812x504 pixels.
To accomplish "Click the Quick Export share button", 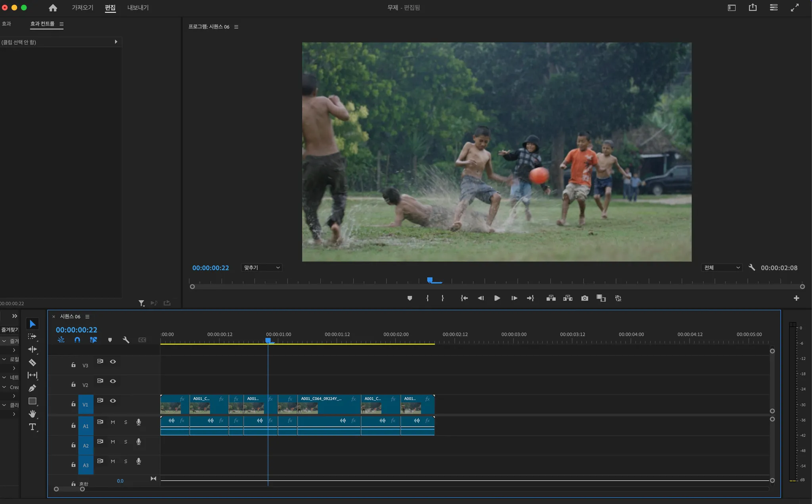I will point(753,8).
